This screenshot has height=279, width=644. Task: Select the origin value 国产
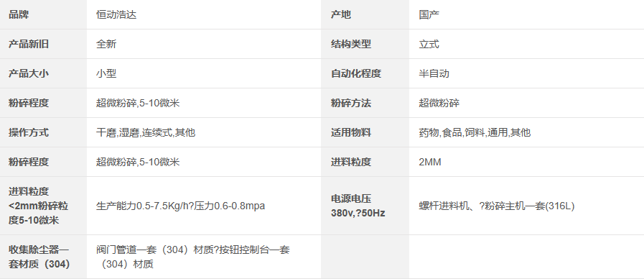pyautogui.click(x=429, y=15)
